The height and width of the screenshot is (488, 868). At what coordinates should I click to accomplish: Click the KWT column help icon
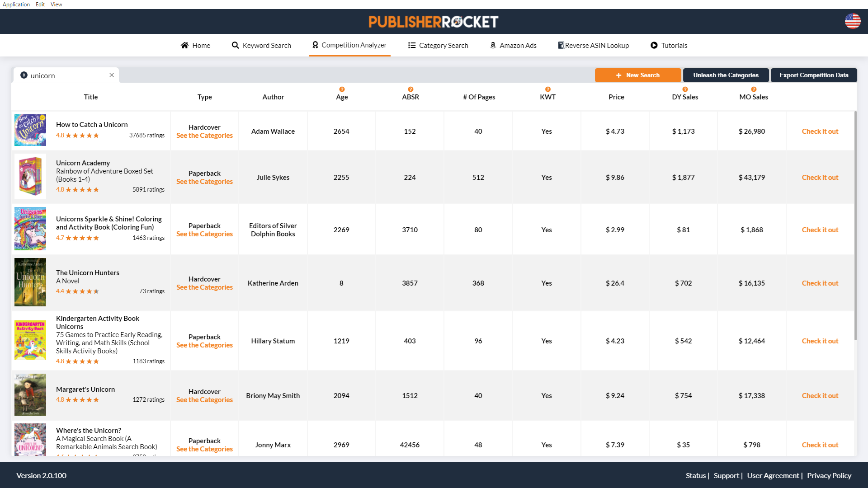pyautogui.click(x=547, y=89)
